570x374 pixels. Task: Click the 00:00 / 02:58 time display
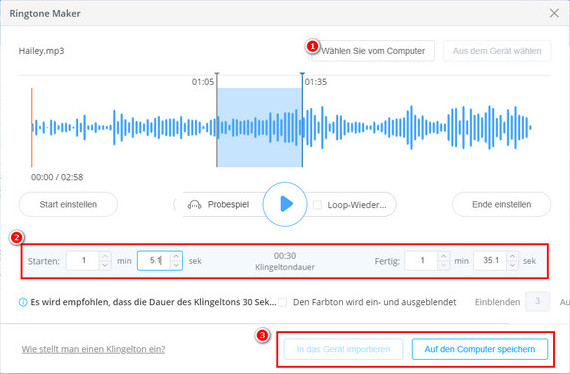(x=57, y=177)
